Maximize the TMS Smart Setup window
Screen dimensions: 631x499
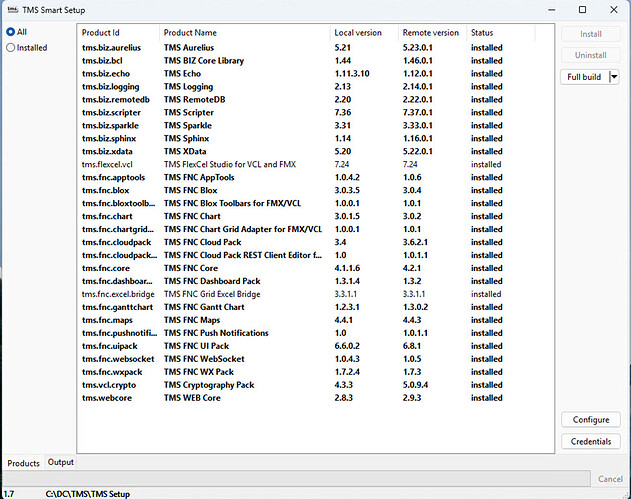(x=582, y=9)
